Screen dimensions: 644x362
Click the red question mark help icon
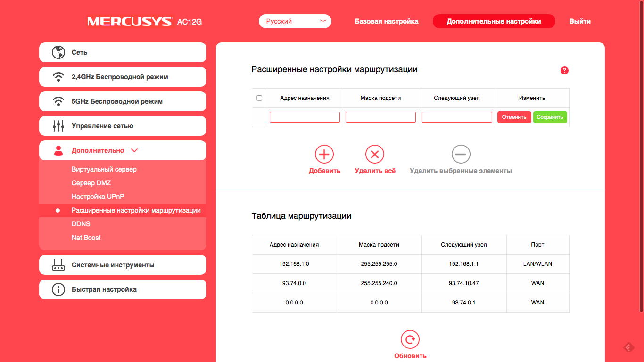[564, 70]
